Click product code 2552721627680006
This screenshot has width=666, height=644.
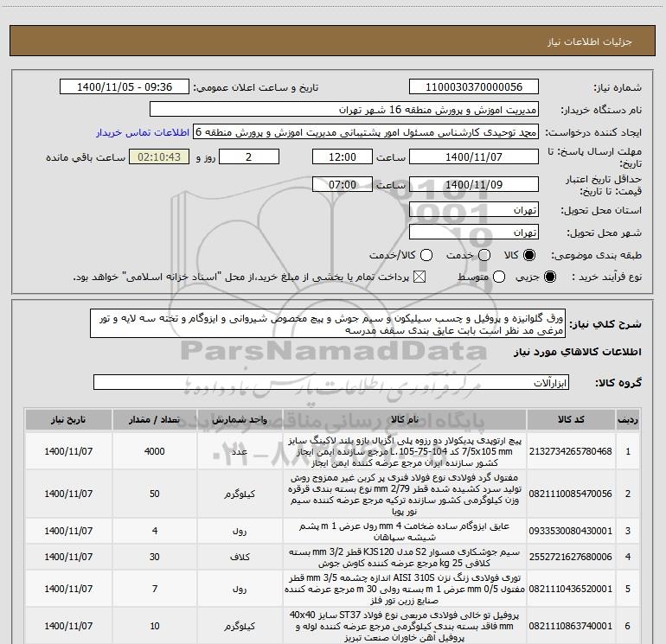point(571,557)
